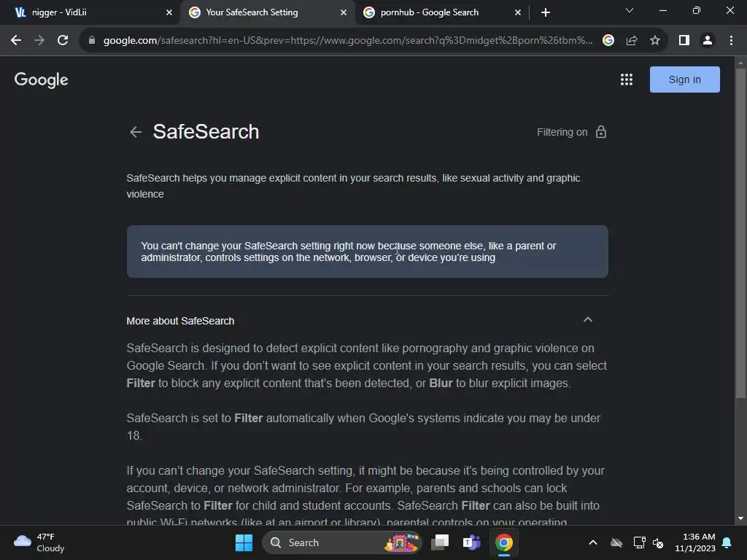Focus the address bar URL field
Image resolution: width=747 pixels, height=560 pixels.
(348, 41)
